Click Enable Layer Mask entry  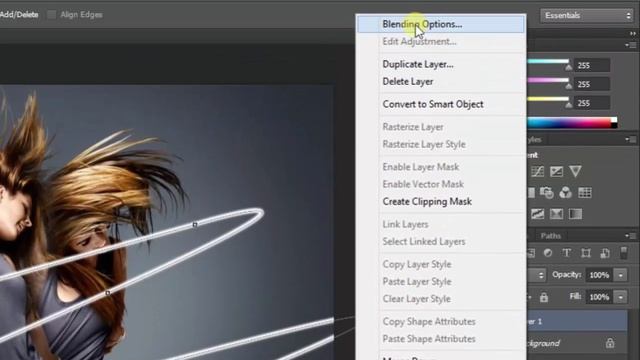click(x=441, y=167)
